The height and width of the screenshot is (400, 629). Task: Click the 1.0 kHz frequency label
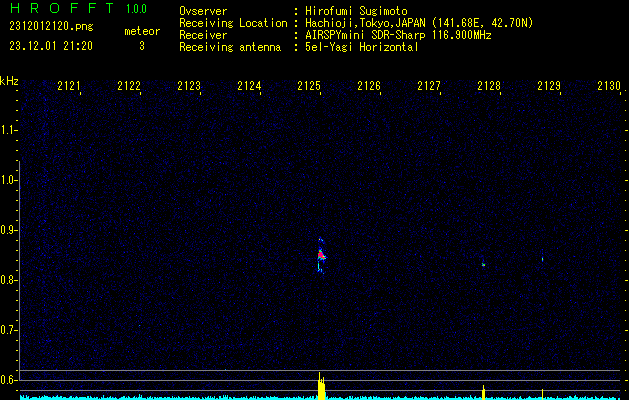8,180
